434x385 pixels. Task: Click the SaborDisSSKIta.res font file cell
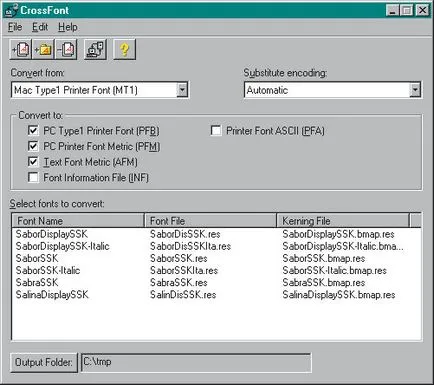coord(190,246)
